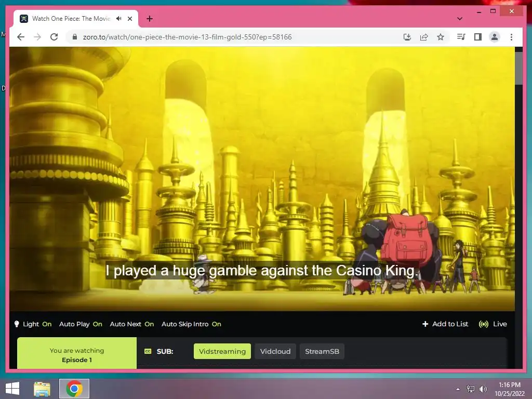Image resolution: width=532 pixels, height=399 pixels.
Task: Select Vidstreaming server
Action: point(222,351)
